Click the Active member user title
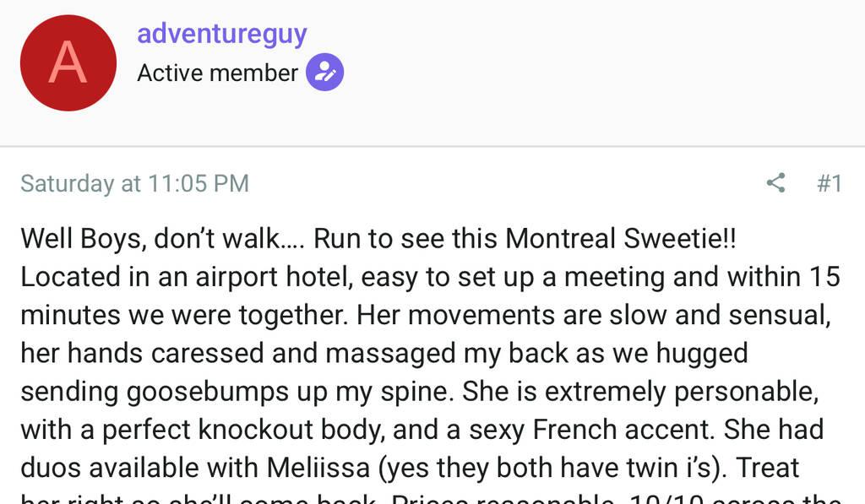The width and height of the screenshot is (865, 504). pos(217,73)
